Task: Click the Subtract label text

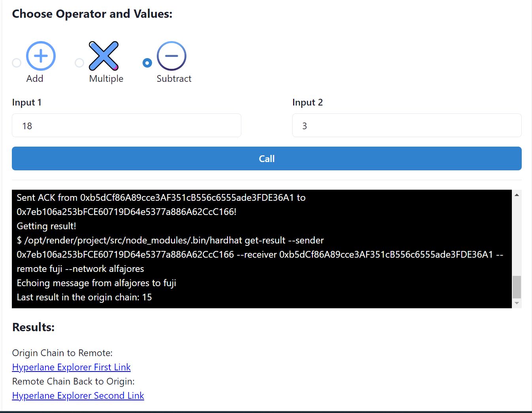Action: (174, 79)
